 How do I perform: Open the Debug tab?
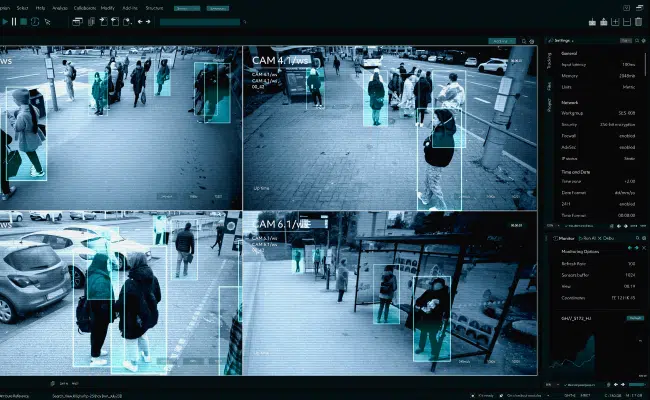pyautogui.click(x=606, y=238)
